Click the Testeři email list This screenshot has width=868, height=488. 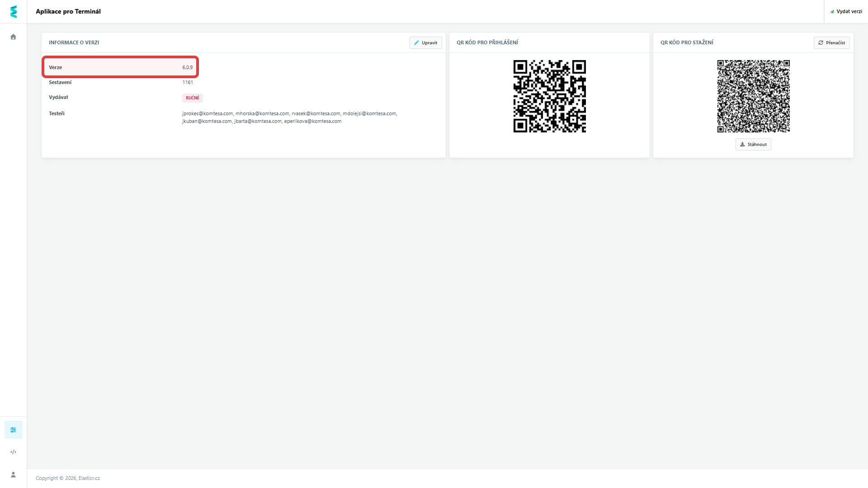click(x=289, y=117)
